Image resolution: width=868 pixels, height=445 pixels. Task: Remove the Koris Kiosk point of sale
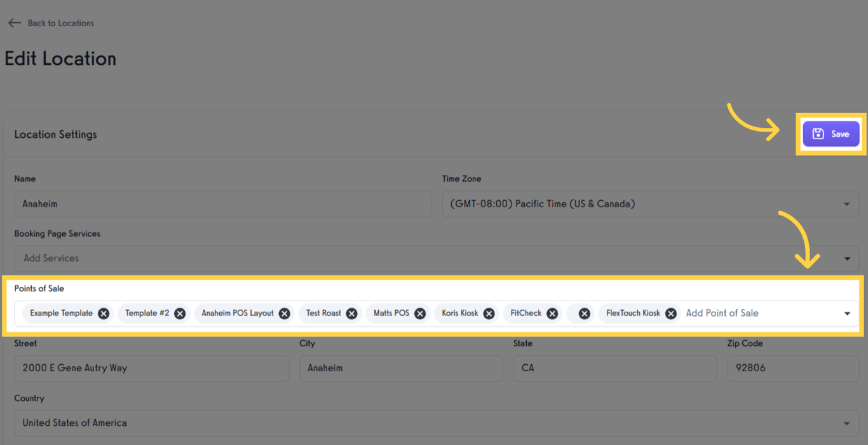pyautogui.click(x=489, y=313)
